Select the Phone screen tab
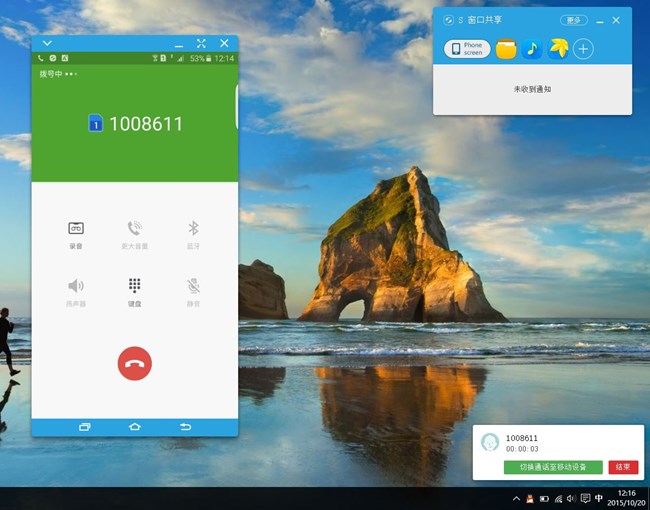The image size is (650, 510). coord(467,49)
